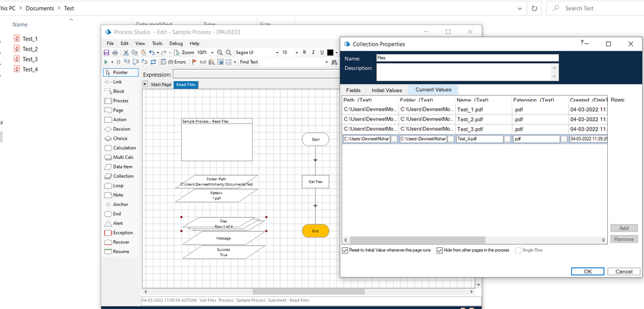The image size is (644, 309).
Task: Open the Segoe UI font dropdown
Action: [277, 53]
